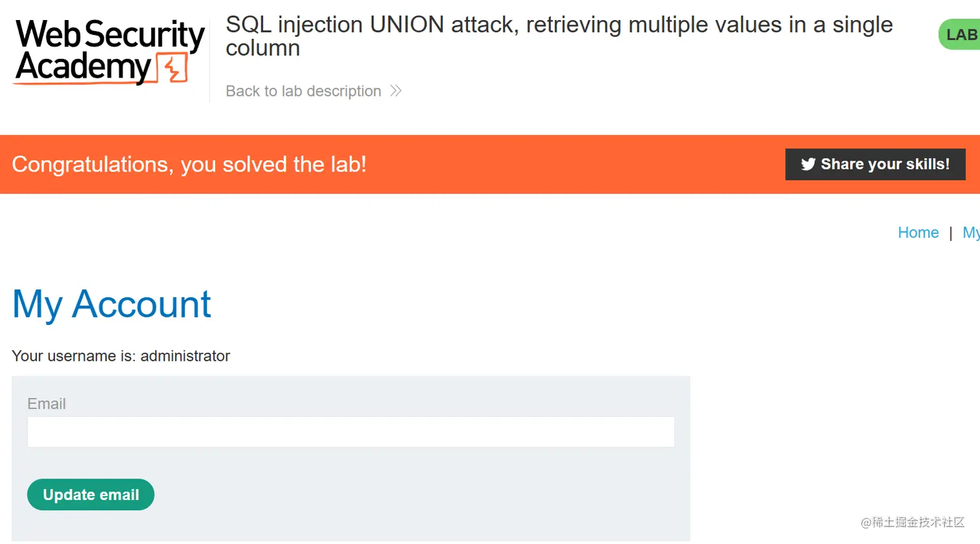The height and width of the screenshot is (544, 980).
Task: Click empty gray area beside Update email
Action: coord(421,495)
